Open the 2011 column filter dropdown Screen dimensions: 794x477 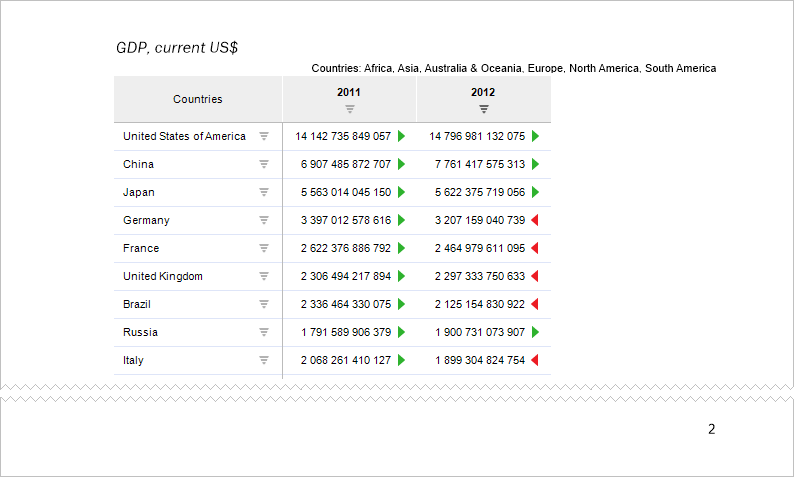point(349,108)
